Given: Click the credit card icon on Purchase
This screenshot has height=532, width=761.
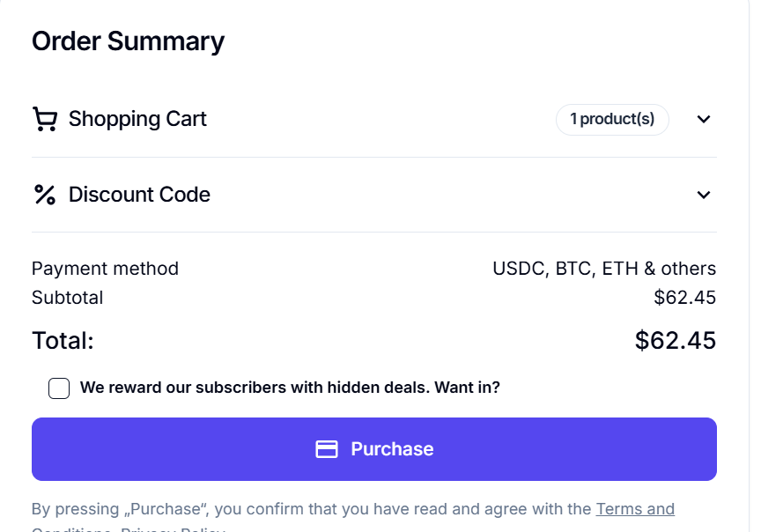Looking at the screenshot, I should 327,449.
